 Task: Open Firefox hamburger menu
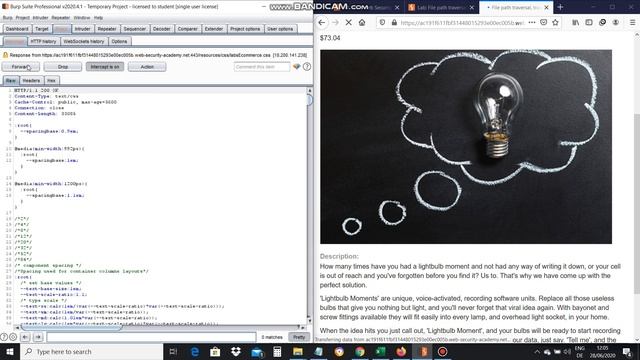click(632, 23)
